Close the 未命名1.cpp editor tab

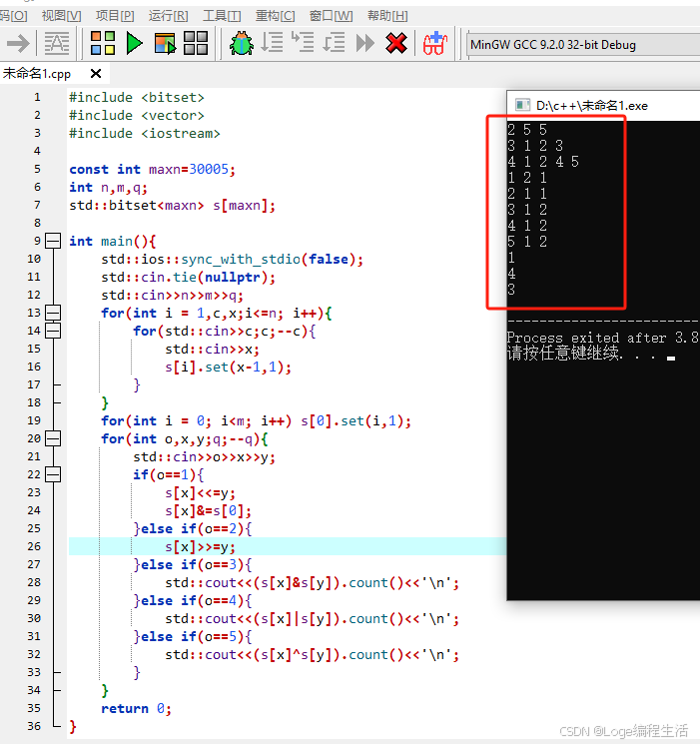96,74
